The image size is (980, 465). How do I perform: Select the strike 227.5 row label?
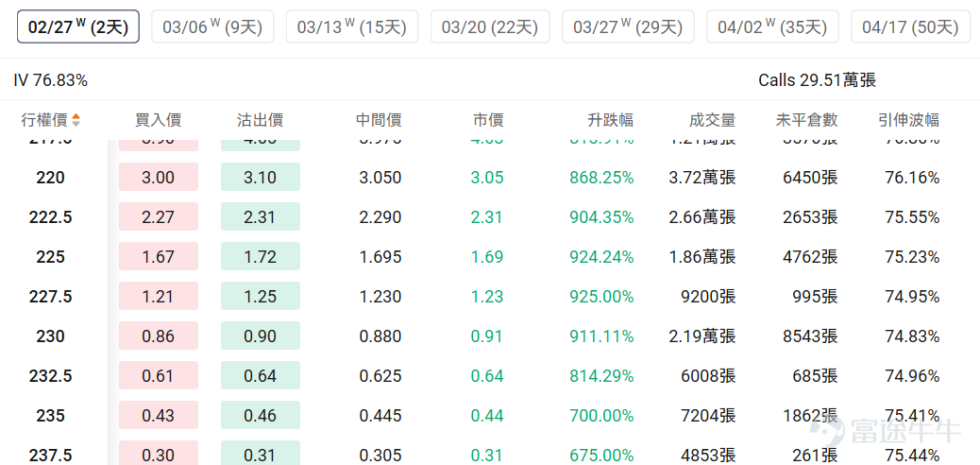pyautogui.click(x=51, y=297)
